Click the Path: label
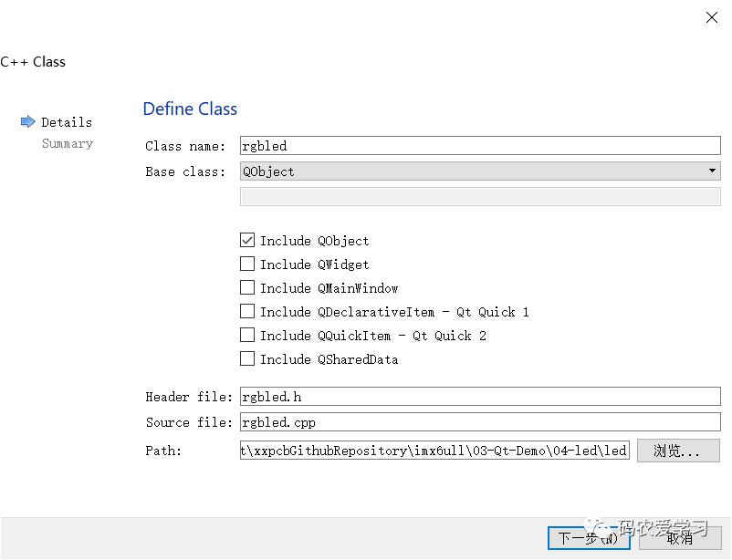 [x=163, y=451]
